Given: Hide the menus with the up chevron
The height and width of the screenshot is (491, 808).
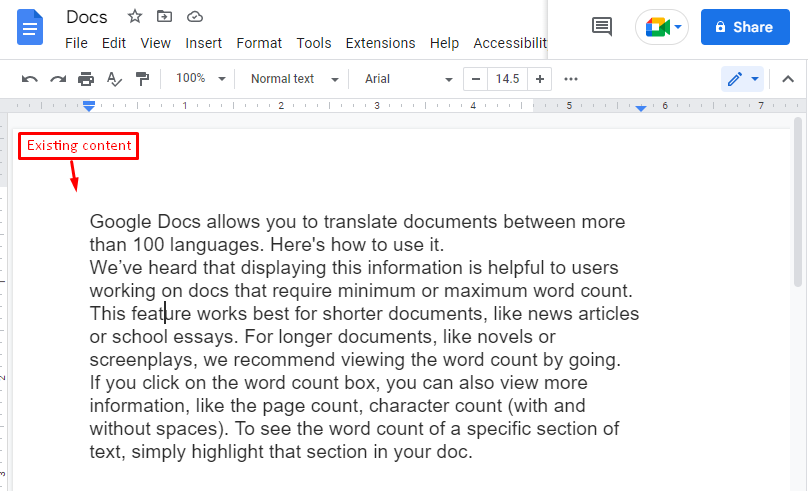Looking at the screenshot, I should tap(788, 79).
